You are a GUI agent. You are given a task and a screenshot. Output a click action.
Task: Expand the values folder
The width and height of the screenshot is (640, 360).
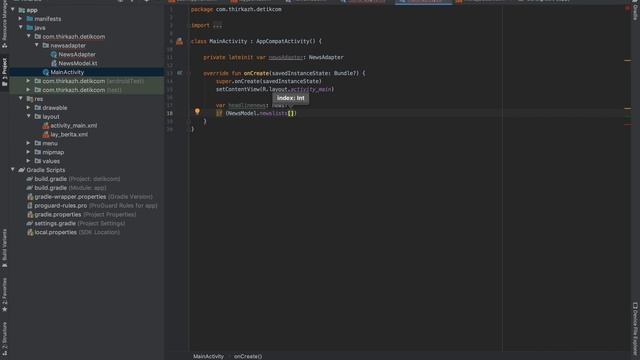pos(29,161)
